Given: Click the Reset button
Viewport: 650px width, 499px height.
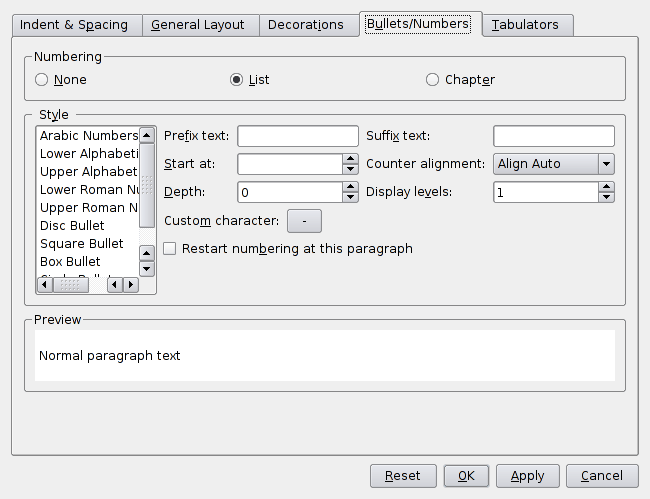Looking at the screenshot, I should (403, 476).
